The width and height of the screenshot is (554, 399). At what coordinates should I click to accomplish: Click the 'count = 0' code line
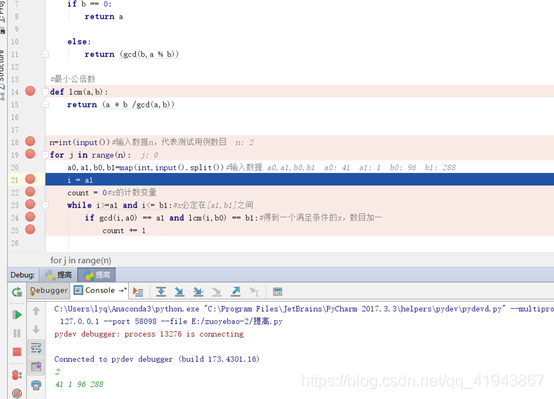click(112, 193)
